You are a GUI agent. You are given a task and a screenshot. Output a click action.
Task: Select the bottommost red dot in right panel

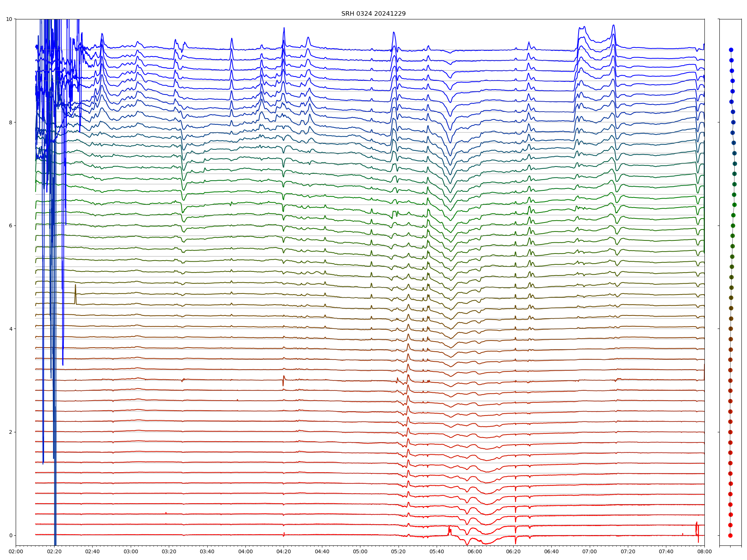(730, 535)
